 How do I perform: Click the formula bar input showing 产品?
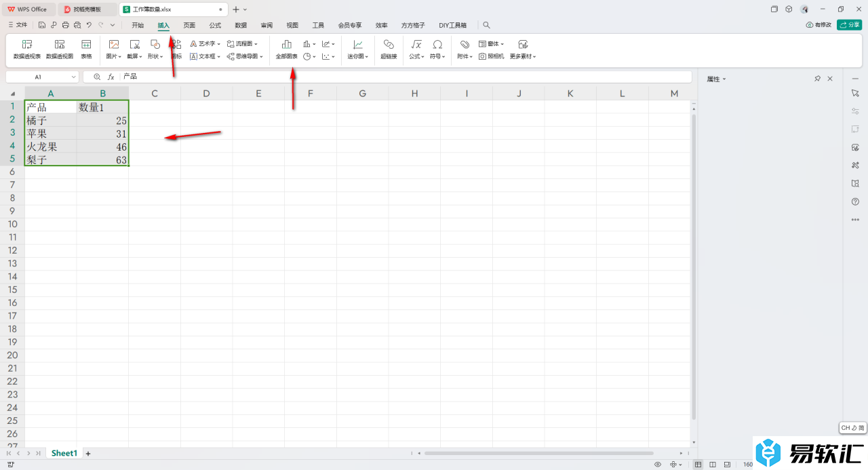(x=406, y=77)
